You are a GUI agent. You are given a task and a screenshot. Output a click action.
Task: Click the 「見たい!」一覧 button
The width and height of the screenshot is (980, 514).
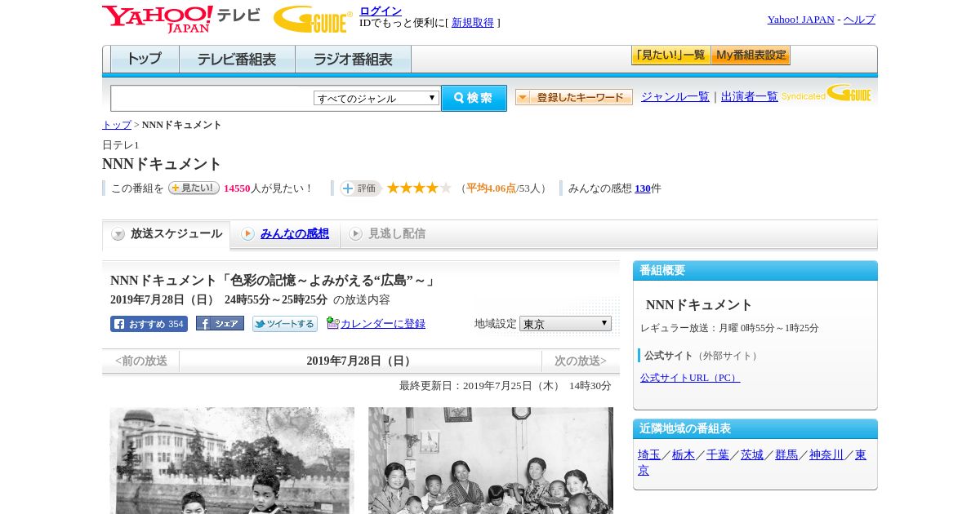pyautogui.click(x=670, y=55)
